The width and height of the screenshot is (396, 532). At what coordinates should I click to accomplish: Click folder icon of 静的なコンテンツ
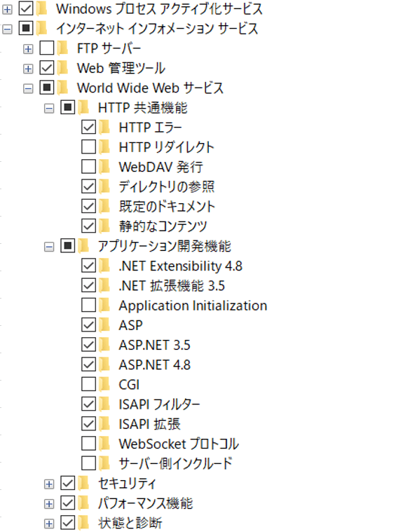click(x=104, y=226)
